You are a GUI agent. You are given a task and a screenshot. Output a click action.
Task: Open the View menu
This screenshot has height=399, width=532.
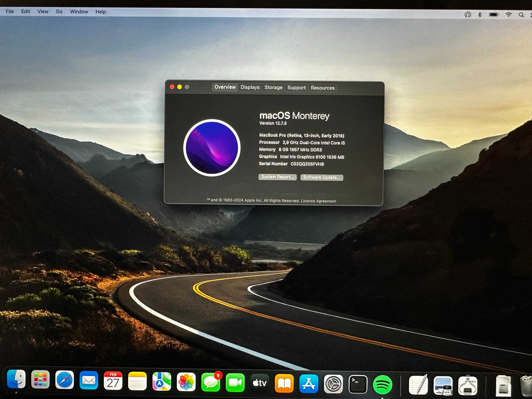pyautogui.click(x=43, y=11)
